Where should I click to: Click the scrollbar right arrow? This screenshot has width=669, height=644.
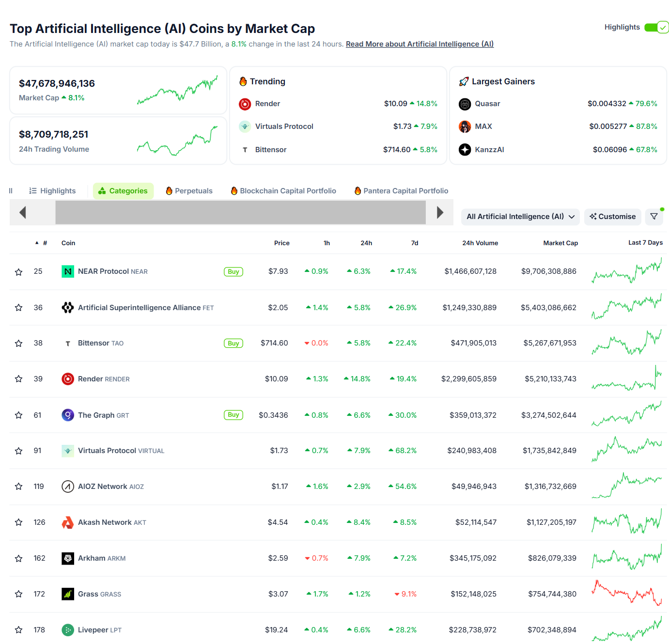point(440,212)
